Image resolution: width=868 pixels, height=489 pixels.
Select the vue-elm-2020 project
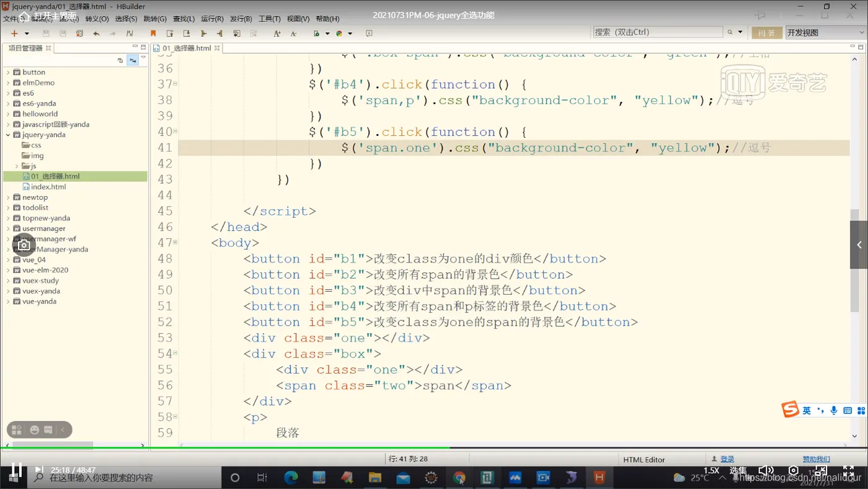[x=45, y=270]
